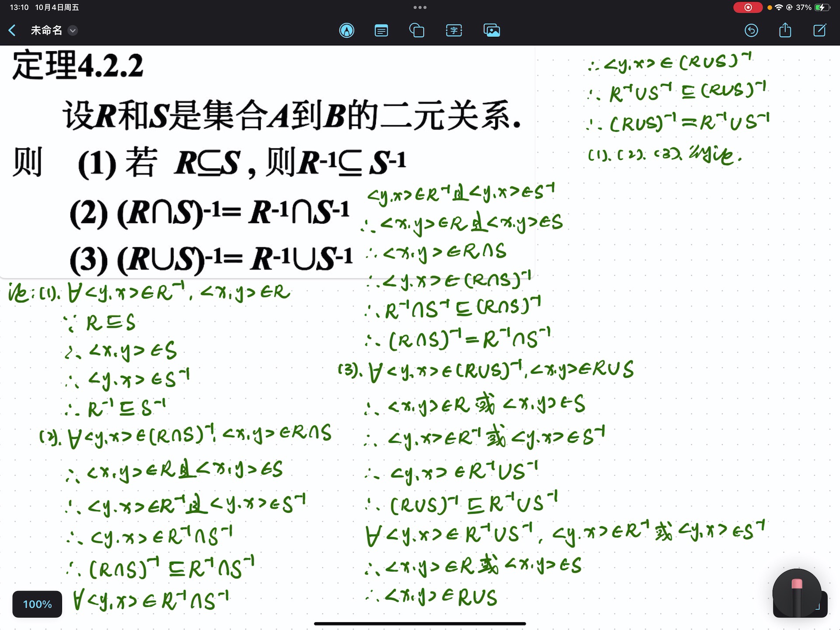Image resolution: width=840 pixels, height=630 pixels.
Task: Tap the battery status indicator
Action: pyautogui.click(x=822, y=7)
